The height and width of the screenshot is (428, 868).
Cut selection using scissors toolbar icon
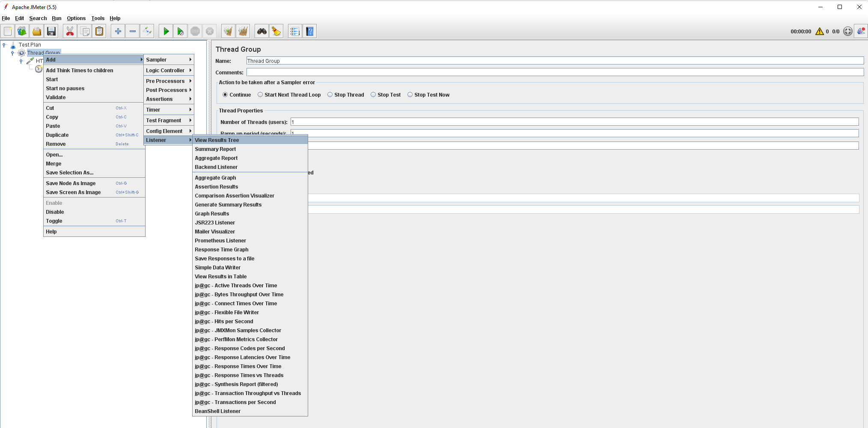coord(70,31)
